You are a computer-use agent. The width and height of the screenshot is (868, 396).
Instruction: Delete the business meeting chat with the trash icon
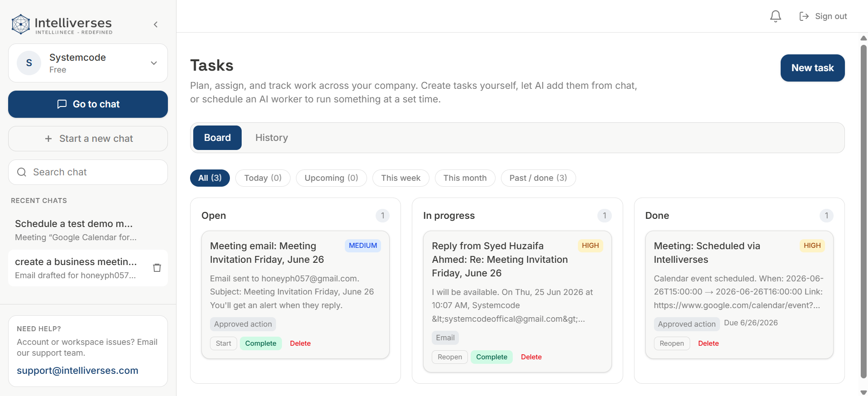[x=157, y=268]
